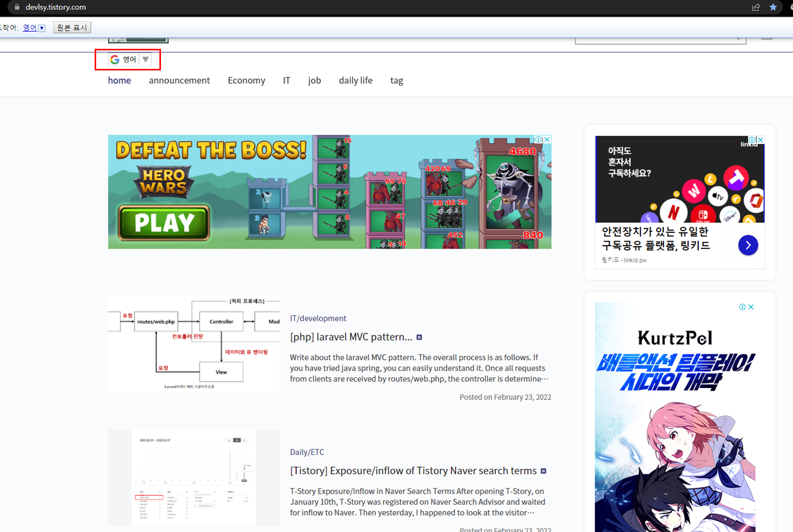Go to the home menu item
The height and width of the screenshot is (532, 793).
click(x=119, y=80)
